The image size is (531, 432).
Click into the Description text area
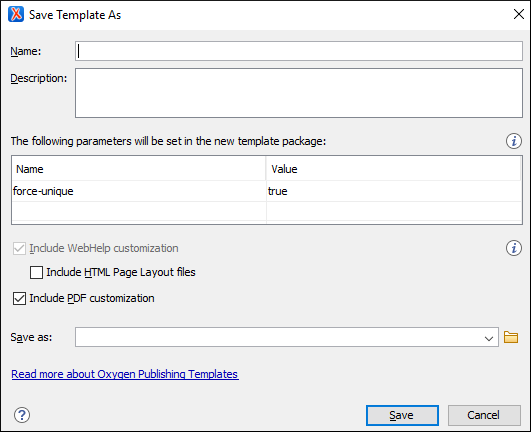[299, 93]
